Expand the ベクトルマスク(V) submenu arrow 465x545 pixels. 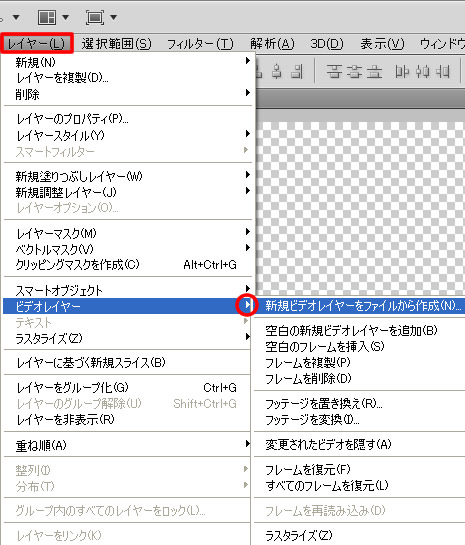[x=247, y=247]
